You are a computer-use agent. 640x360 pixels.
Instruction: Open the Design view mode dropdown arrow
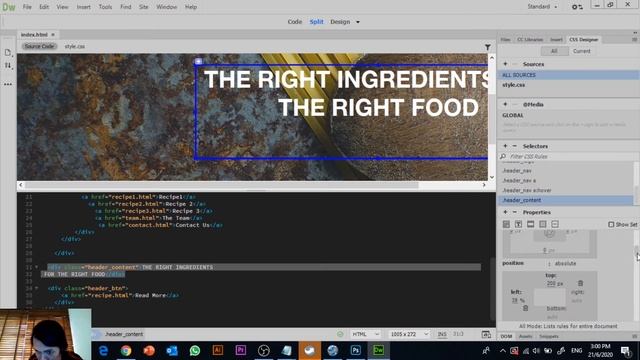pos(358,22)
